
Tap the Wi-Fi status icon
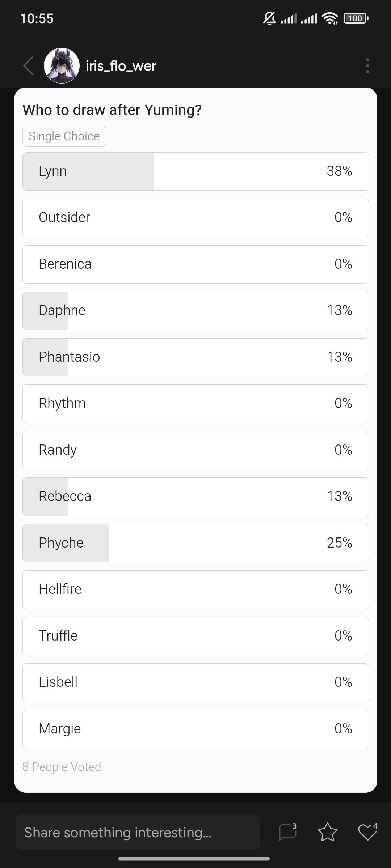click(329, 18)
